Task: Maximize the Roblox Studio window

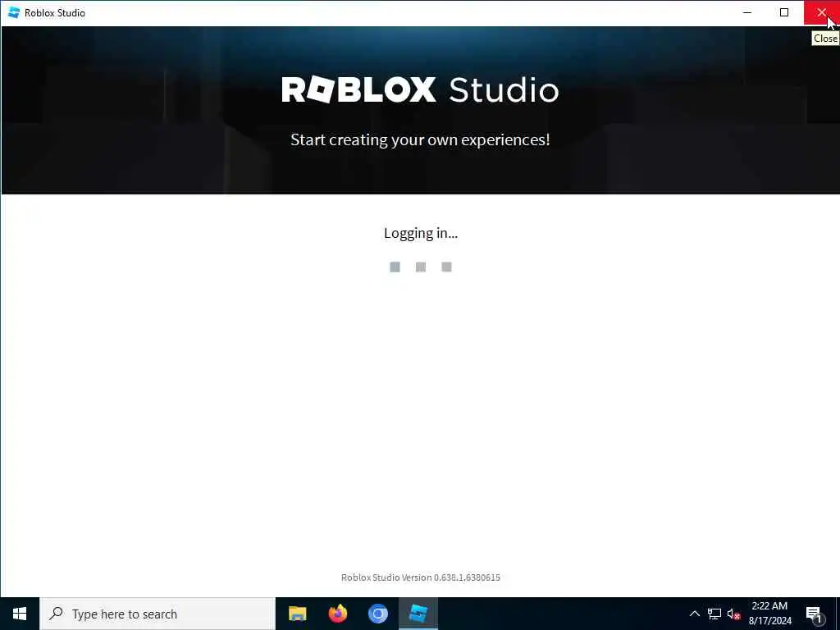Action: 783,12
